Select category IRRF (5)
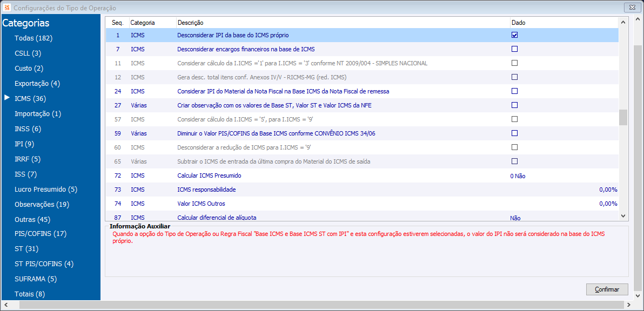Screen dimensions: 644x311 pyautogui.click(x=28, y=159)
